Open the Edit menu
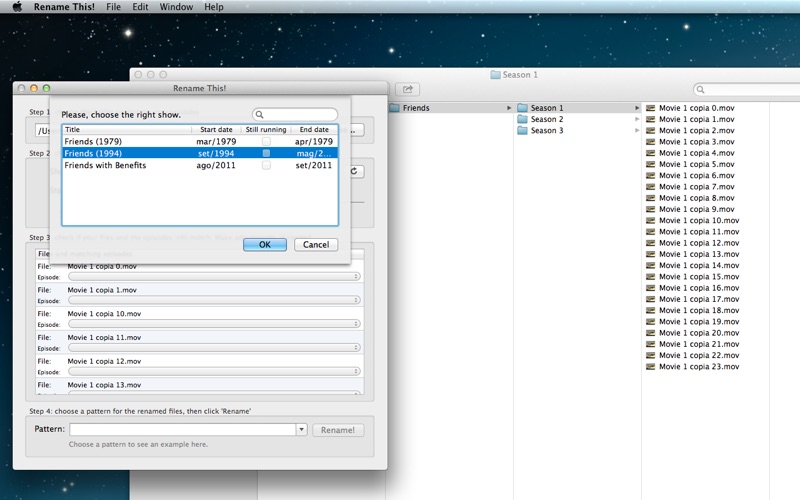Screen dimensions: 800x500 pos(140,7)
